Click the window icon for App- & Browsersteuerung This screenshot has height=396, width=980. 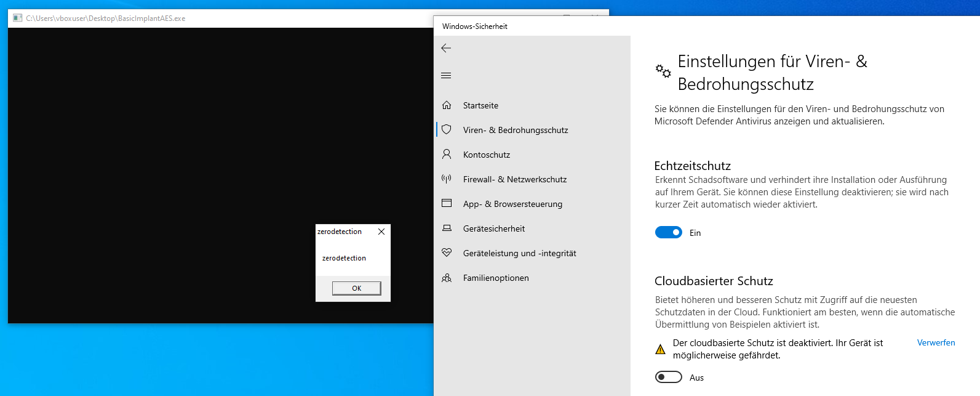point(447,203)
